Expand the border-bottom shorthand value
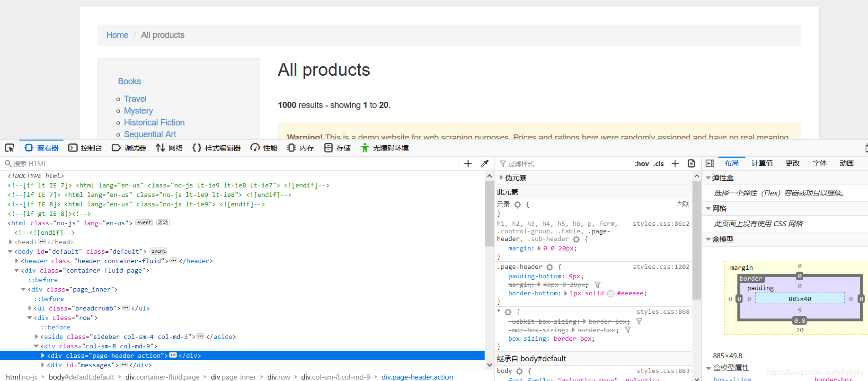 (565, 293)
